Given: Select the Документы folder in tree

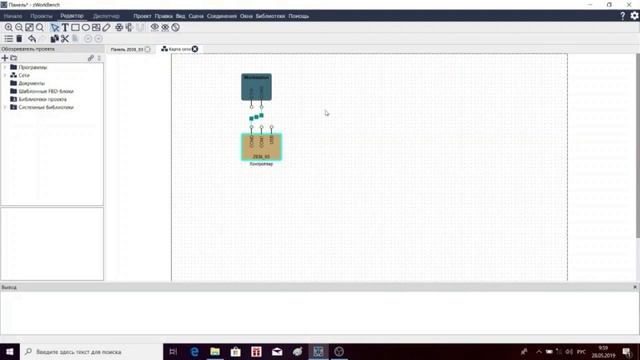Looking at the screenshot, I should coord(27,83).
